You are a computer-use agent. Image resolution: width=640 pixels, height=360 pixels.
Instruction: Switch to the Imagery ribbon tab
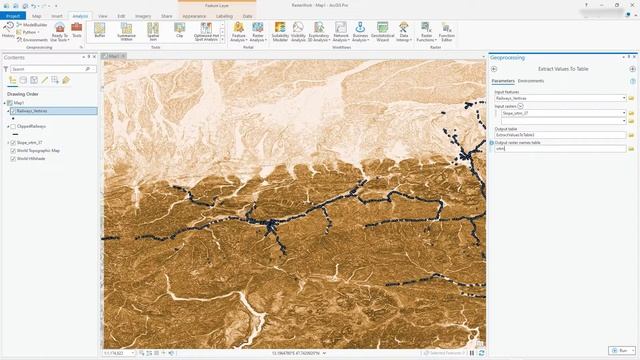point(143,16)
